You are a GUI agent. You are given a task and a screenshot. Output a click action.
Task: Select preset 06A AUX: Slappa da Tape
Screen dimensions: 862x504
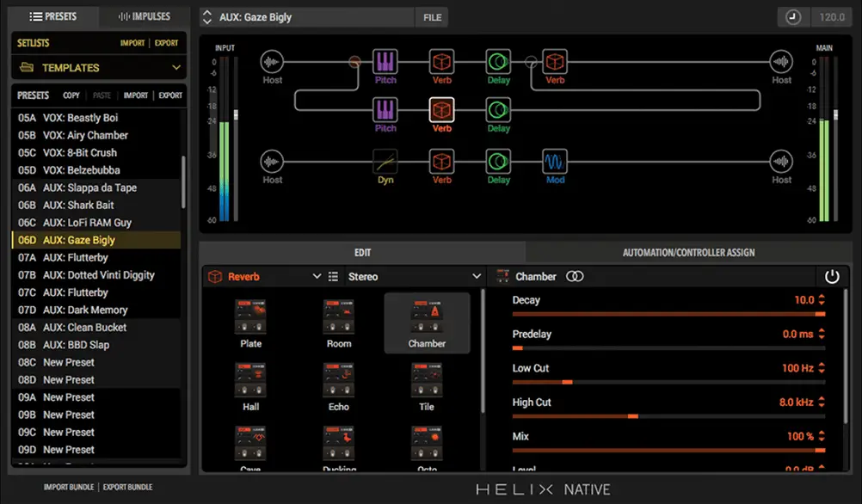click(96, 187)
